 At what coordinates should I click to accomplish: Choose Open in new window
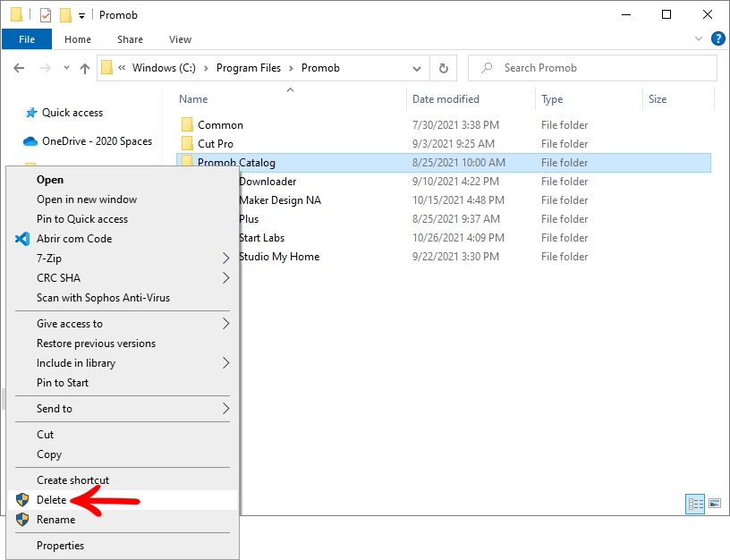123,199
